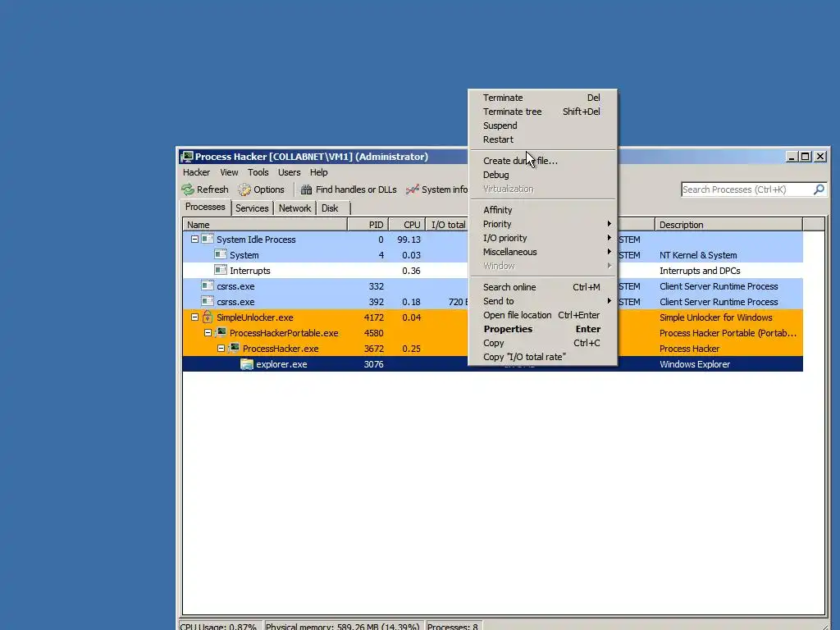Click the Process Hacker title bar icon

tap(187, 157)
